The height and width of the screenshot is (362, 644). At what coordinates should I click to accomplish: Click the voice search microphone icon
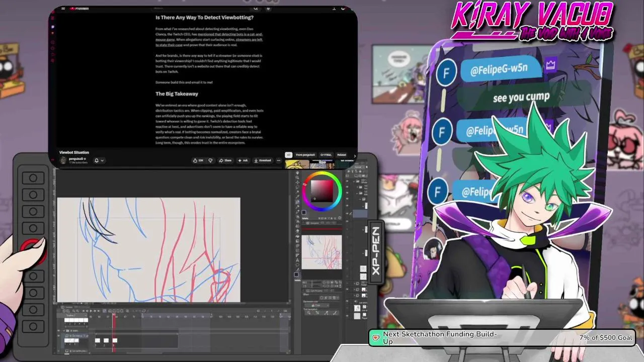tap(268, 9)
